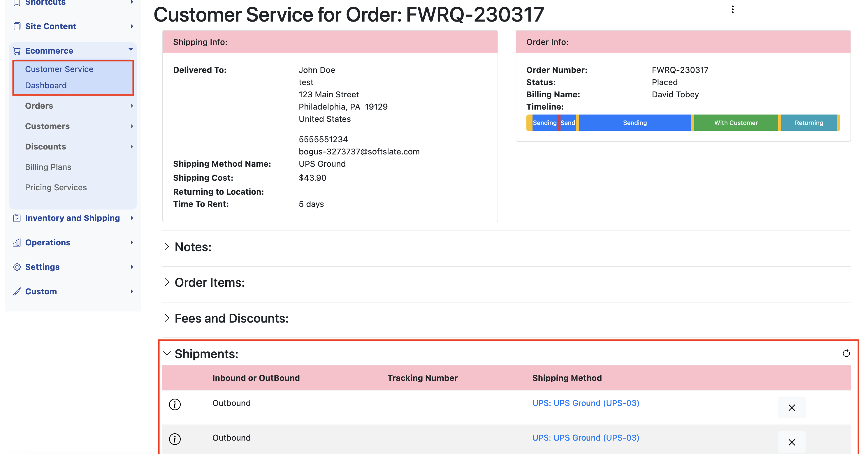
Task: Click the Operations building icon
Action: 17,242
